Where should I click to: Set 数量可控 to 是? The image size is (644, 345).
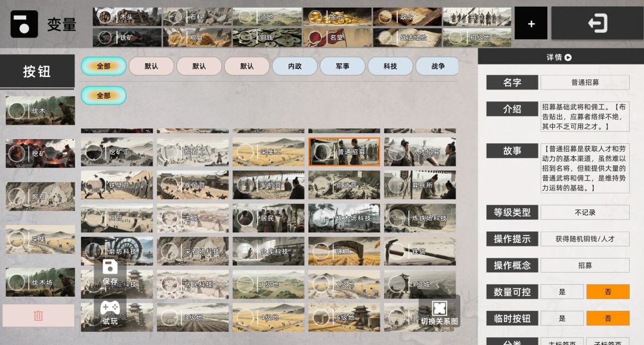point(562,292)
